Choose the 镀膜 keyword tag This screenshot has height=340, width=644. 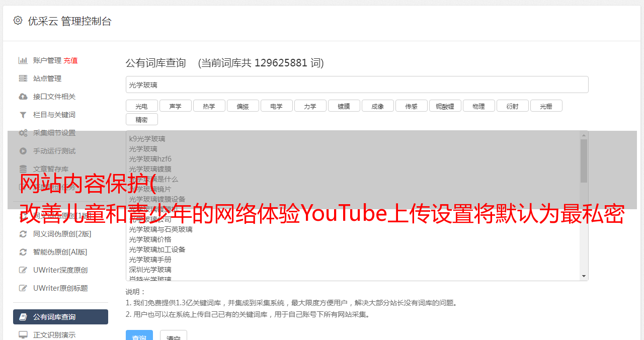[x=344, y=106]
